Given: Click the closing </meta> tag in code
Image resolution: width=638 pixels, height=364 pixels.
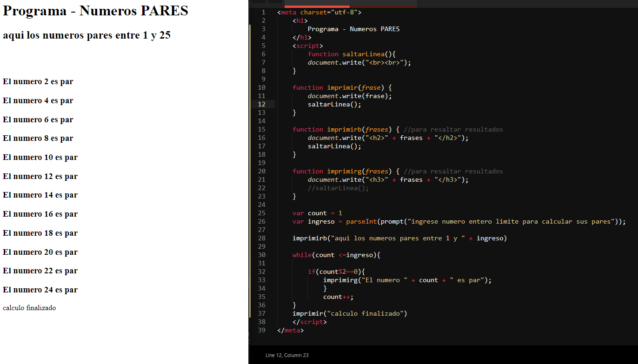Looking at the screenshot, I should pos(291,330).
